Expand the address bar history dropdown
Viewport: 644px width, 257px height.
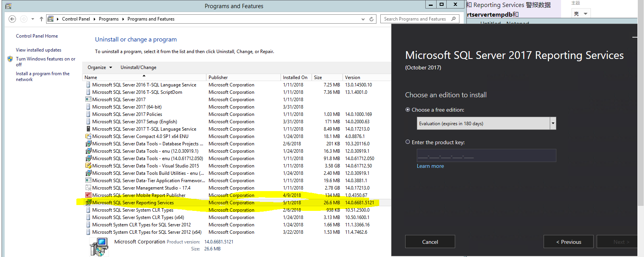[x=363, y=19]
